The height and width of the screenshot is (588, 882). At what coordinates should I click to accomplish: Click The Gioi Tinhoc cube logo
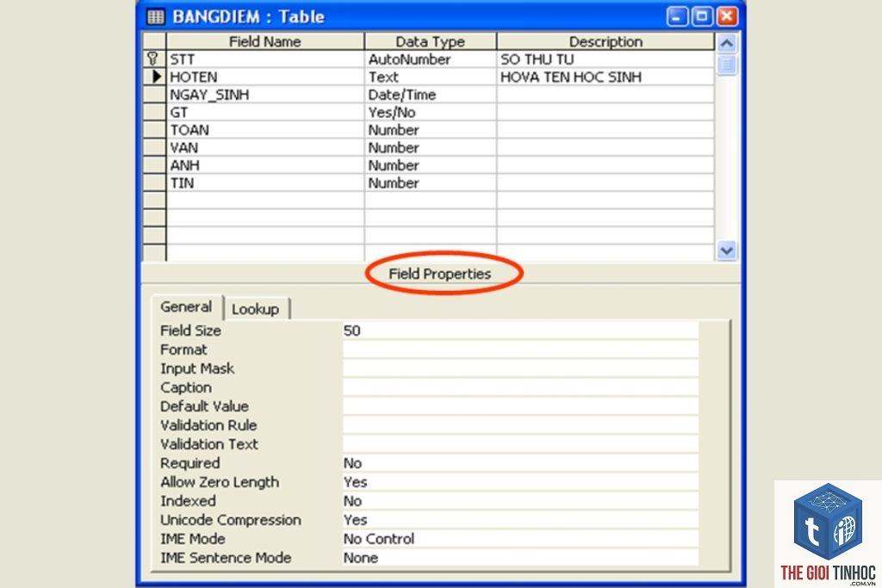828,523
